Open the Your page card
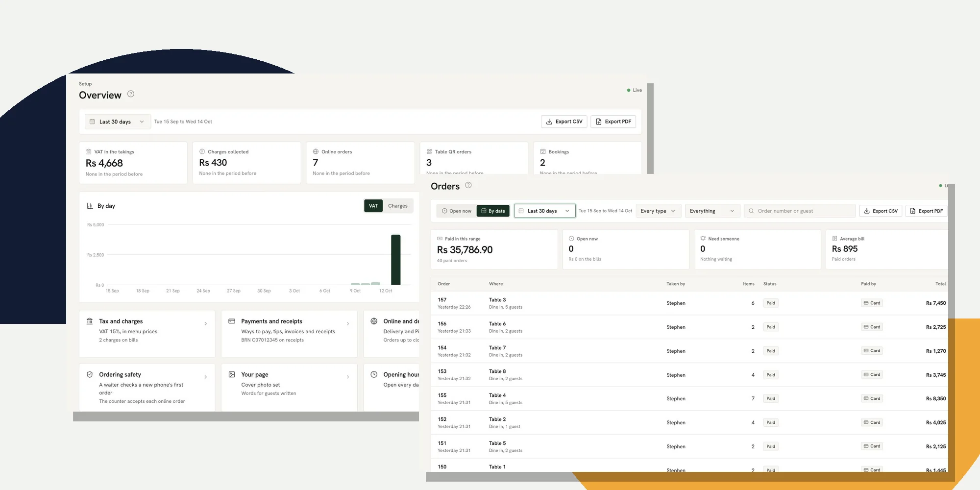The height and width of the screenshot is (490, 980). point(289,387)
